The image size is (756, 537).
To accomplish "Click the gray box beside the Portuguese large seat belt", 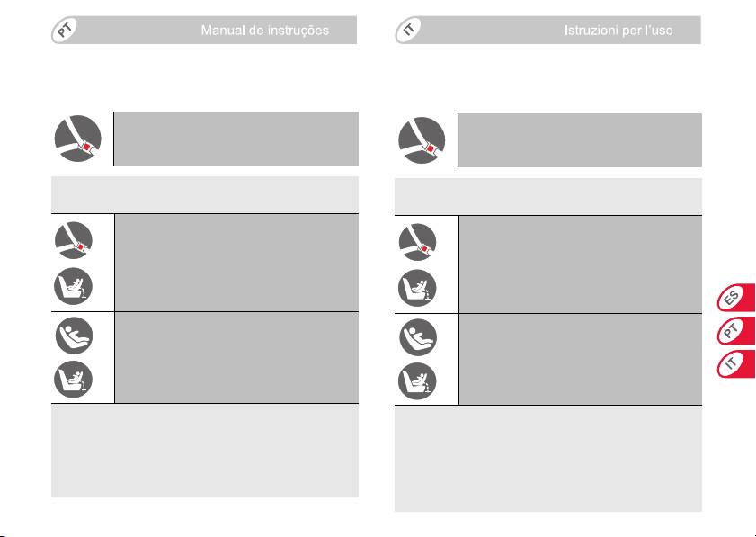I will tap(236, 139).
